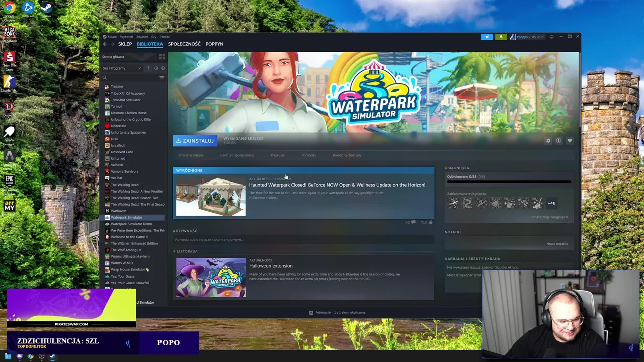Click the sort ascending arrow icon
This screenshot has width=644, height=362.
point(148,68)
